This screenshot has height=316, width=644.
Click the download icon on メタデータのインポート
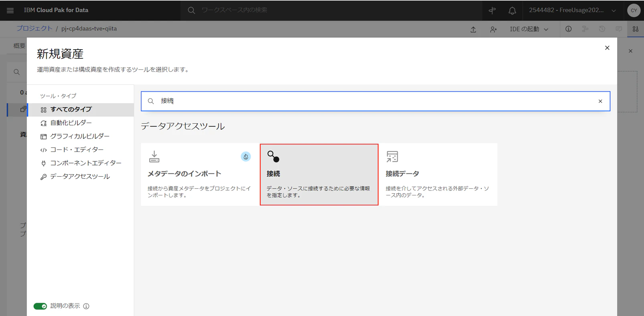(154, 156)
